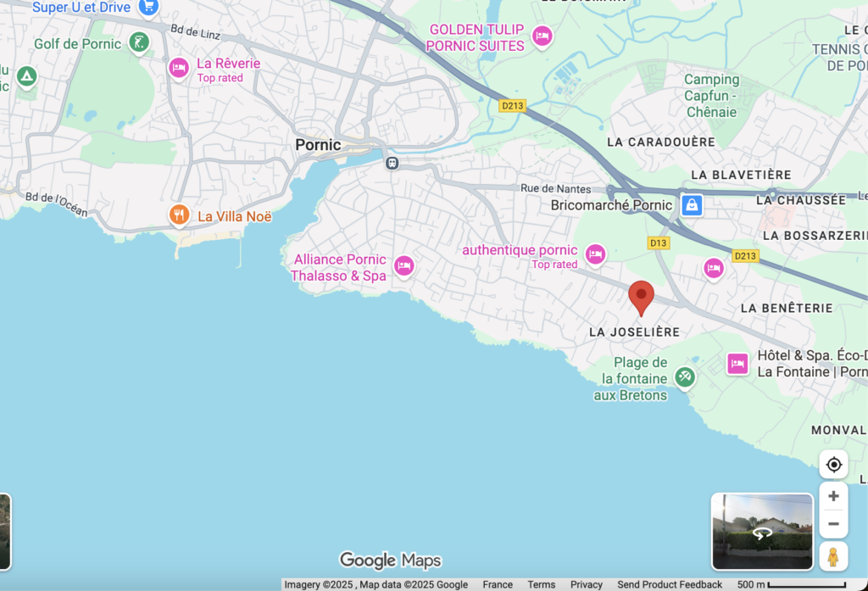Select the Pornic train station icon
This screenshot has height=591, width=868.
pyautogui.click(x=392, y=163)
